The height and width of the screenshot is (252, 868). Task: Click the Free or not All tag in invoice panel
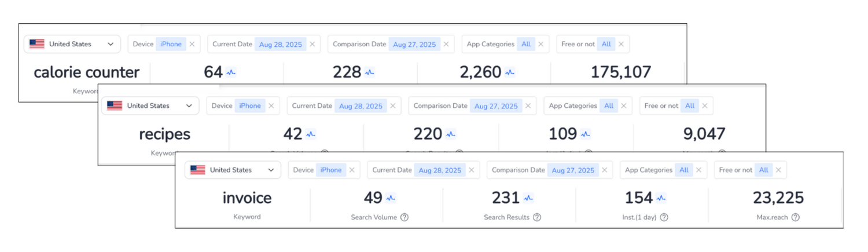pos(763,170)
